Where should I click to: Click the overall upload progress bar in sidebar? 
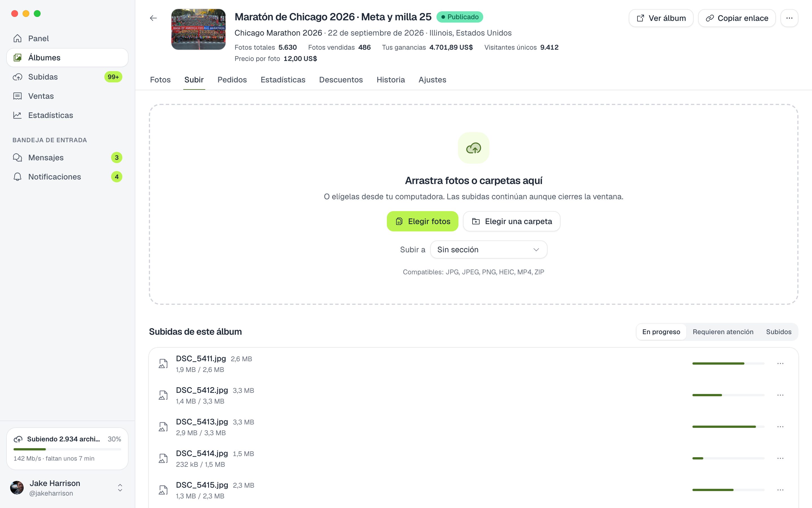coord(67,449)
